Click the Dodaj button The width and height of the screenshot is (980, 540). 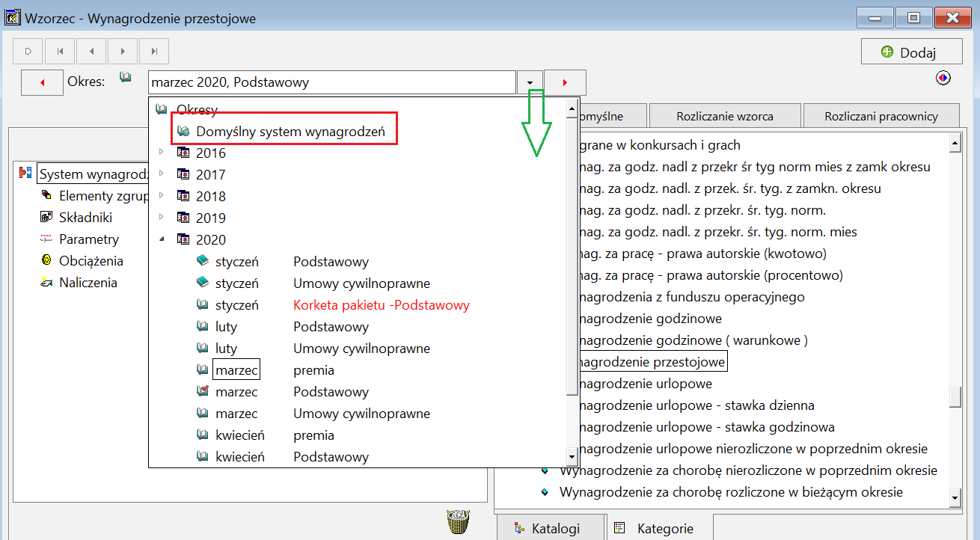[x=911, y=52]
